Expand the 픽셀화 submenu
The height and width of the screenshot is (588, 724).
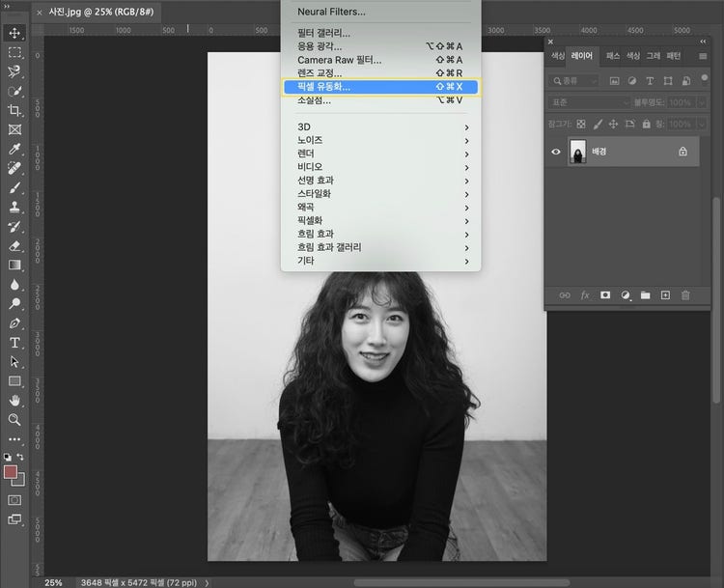381,221
